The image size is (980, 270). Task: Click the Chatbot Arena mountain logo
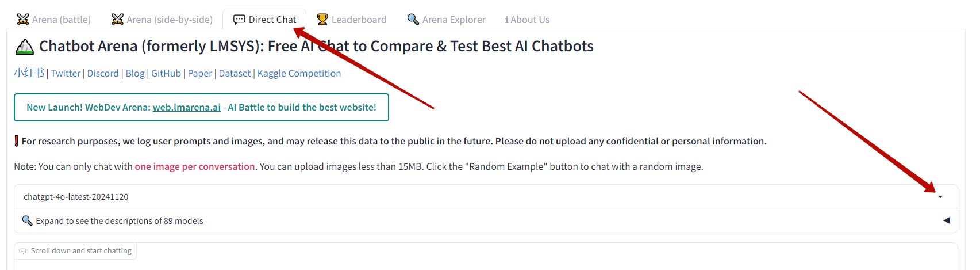pyautogui.click(x=24, y=47)
